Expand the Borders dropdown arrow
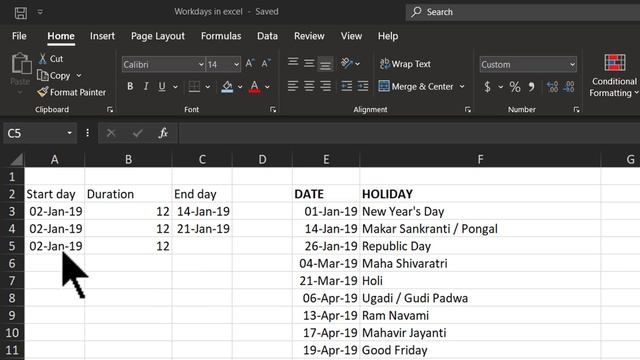Screen dimensions: 640x360 pyautogui.click(x=207, y=87)
